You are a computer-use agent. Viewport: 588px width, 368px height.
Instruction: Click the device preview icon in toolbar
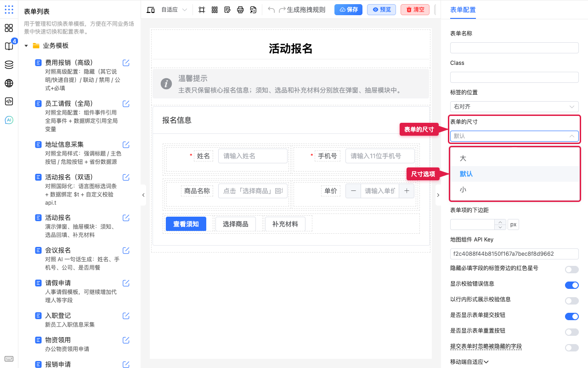tap(151, 10)
